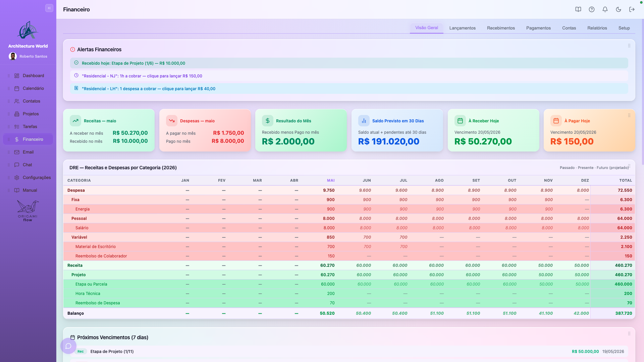Viewport: 644px width, 362px height.
Task: Open notifications bell icon
Action: pos(605,9)
